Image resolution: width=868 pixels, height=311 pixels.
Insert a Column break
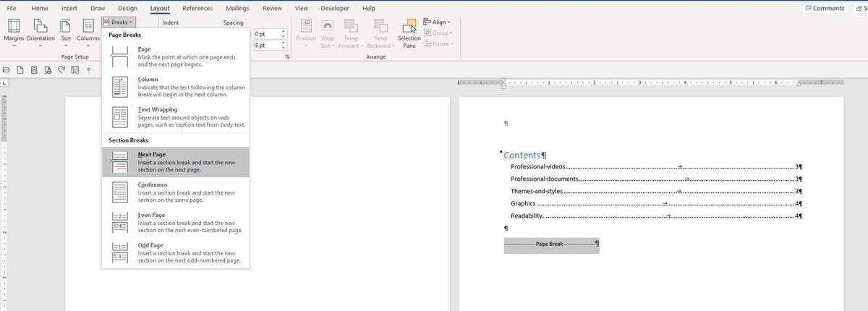176,87
